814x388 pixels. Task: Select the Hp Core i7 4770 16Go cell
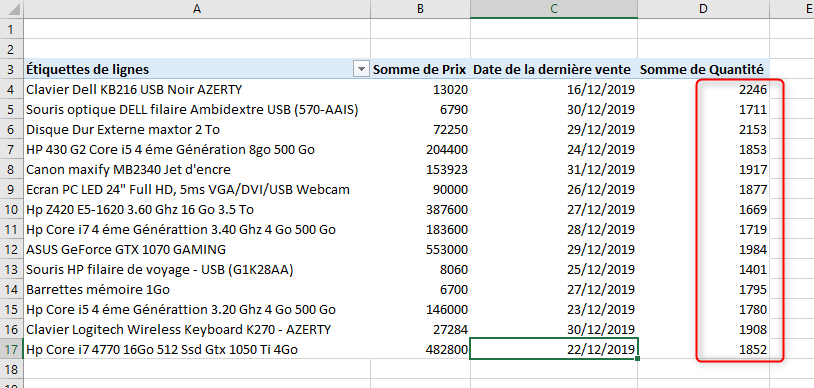[197, 350]
